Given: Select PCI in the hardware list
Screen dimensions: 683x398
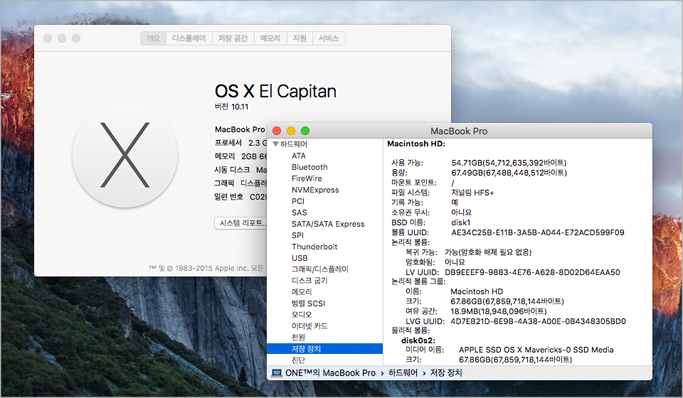Looking at the screenshot, I should click(298, 201).
